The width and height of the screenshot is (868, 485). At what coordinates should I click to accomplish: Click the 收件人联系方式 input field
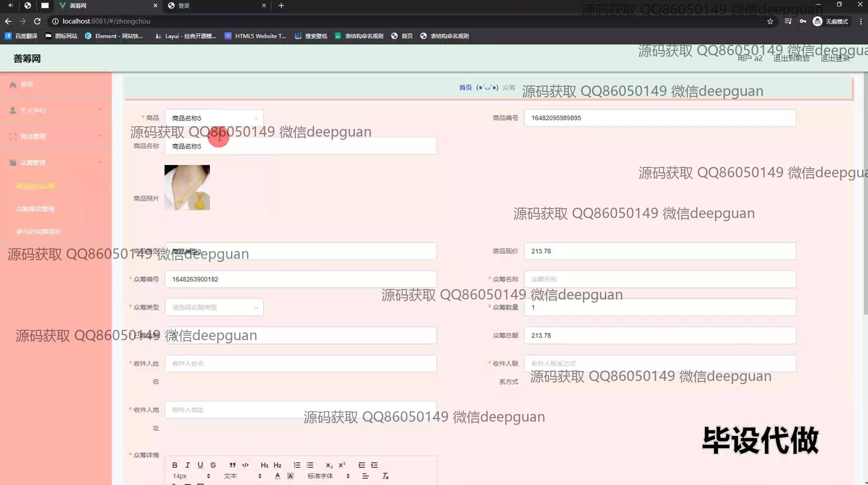(x=660, y=363)
